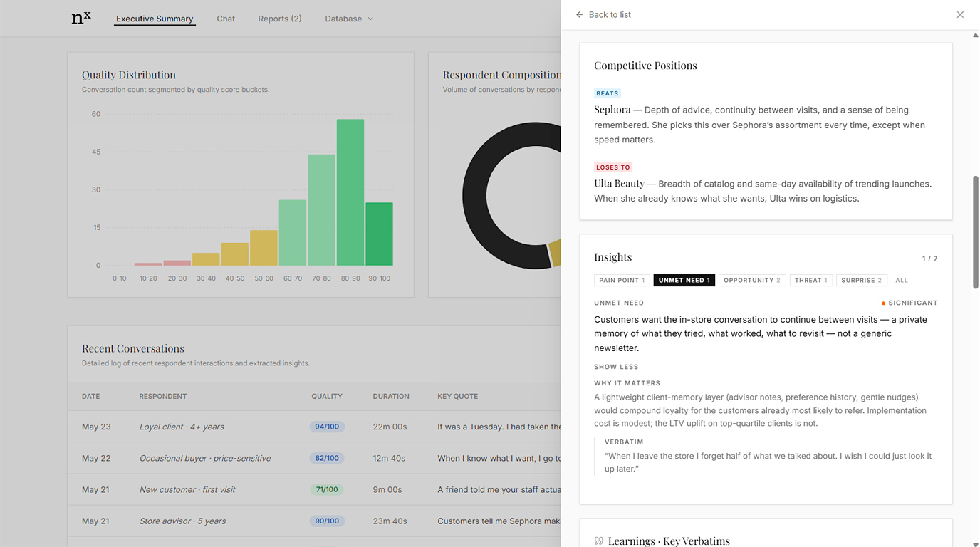Image resolution: width=980 pixels, height=547 pixels.
Task: Click the back arrow icon
Action: (x=579, y=14)
